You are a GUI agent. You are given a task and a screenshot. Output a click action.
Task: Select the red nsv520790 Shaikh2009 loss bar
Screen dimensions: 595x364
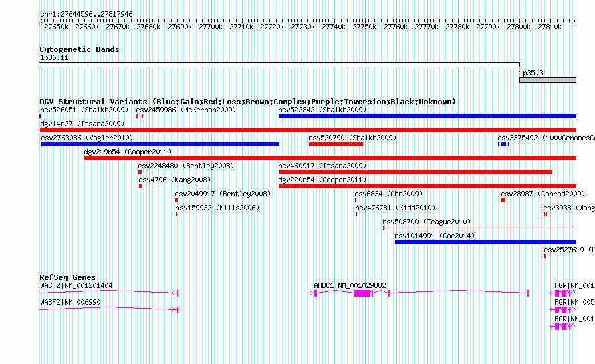pos(336,144)
